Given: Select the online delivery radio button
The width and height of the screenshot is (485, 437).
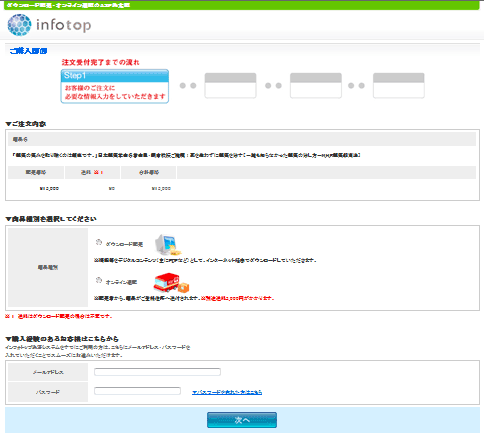Looking at the screenshot, I should [99, 280].
